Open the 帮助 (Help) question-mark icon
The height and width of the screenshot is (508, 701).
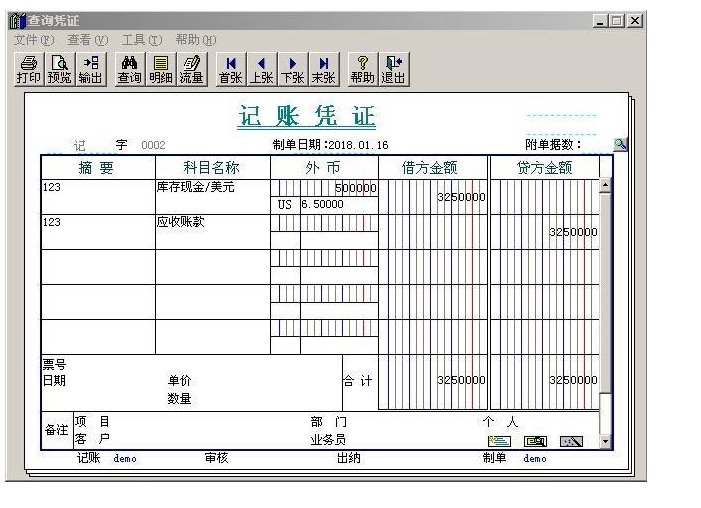click(363, 69)
